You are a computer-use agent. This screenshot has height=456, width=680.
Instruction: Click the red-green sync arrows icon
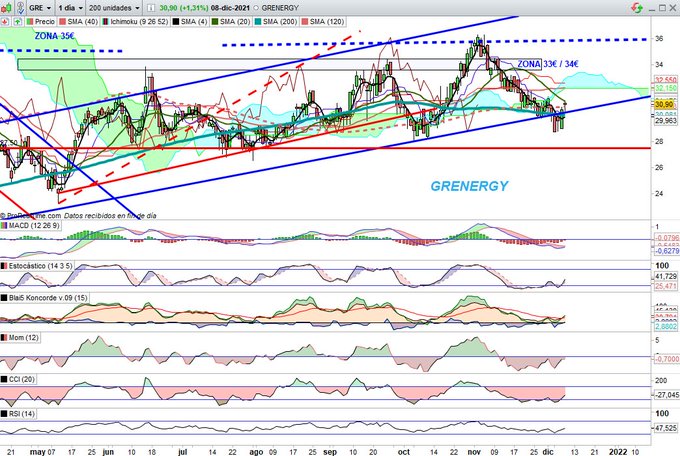click(637, 8)
